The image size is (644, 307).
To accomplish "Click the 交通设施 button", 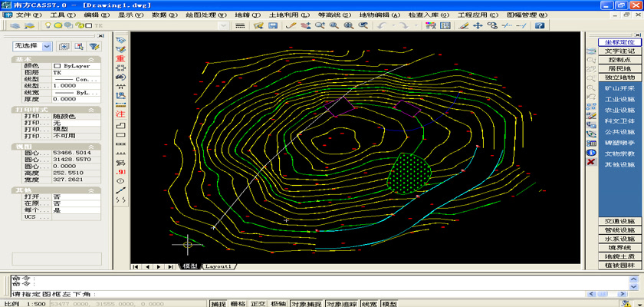I will 619,221.
